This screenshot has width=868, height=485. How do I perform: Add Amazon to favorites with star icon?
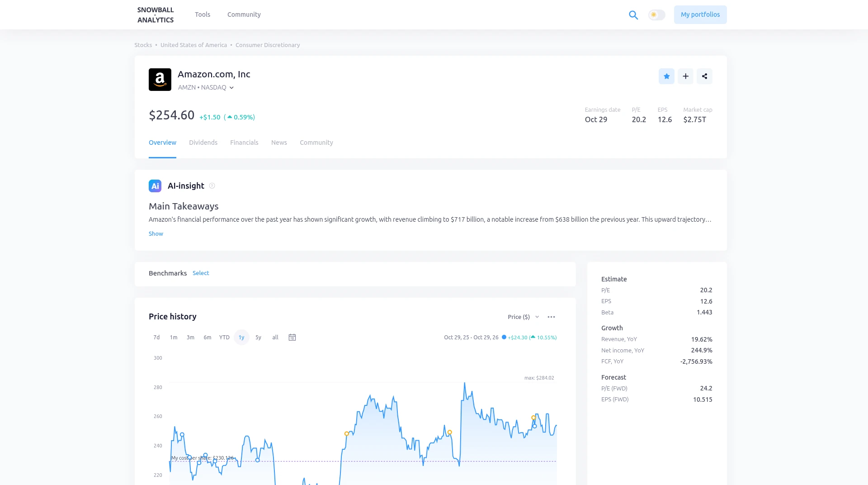(x=666, y=76)
